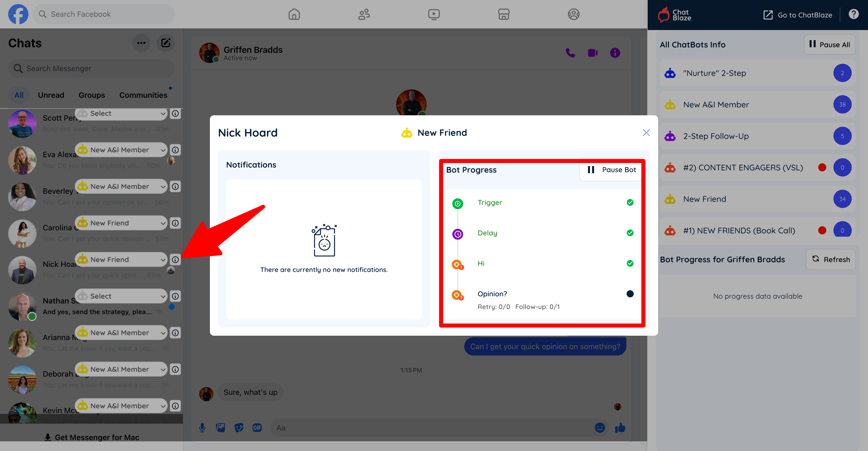Viewport: 868px width, 451px height.
Task: Open the GIF picker icon
Action: (x=257, y=428)
